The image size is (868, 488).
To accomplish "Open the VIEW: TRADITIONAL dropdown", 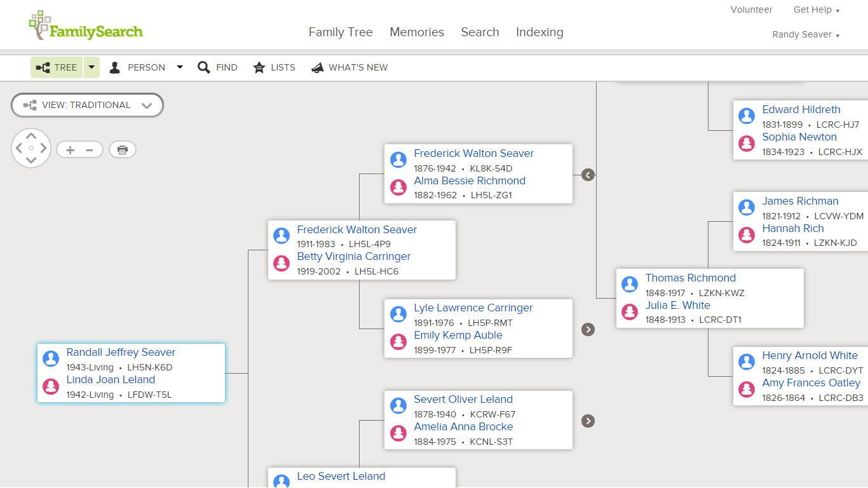I will 86,105.
